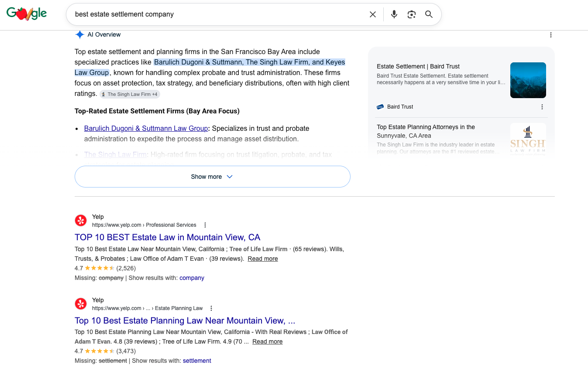Click Baird Trust source name label
Viewport: 588px width, 375px height.
click(x=400, y=107)
